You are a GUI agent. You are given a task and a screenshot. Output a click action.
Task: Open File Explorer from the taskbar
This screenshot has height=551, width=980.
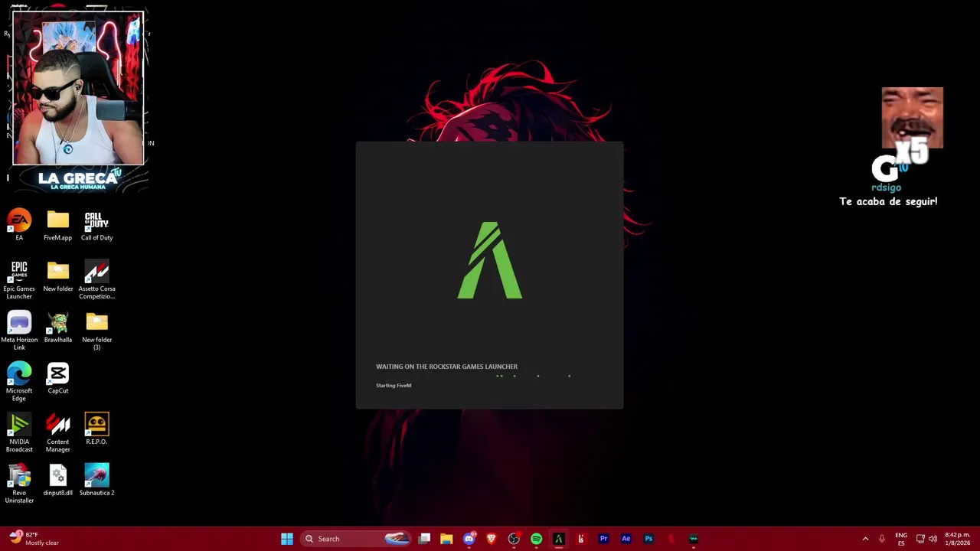point(446,539)
